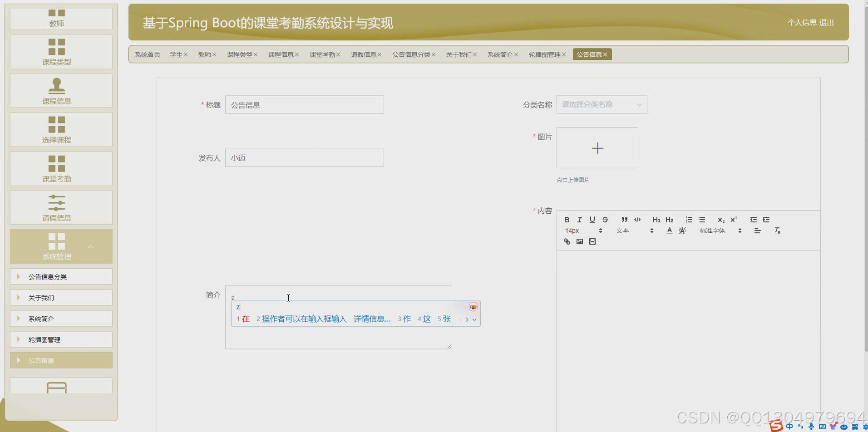Screen dimensions: 868x432
Task: Apply Bold formatting in the content editor
Action: click(567, 220)
